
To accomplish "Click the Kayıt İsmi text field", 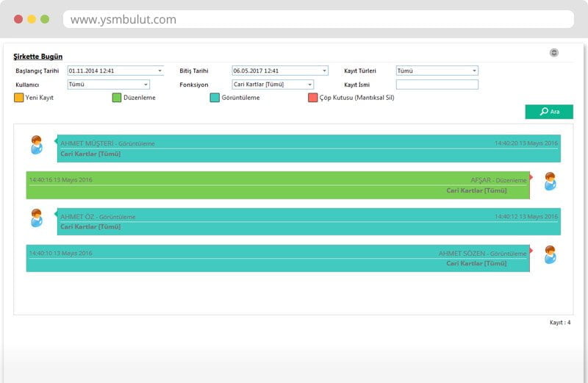I will 437,85.
